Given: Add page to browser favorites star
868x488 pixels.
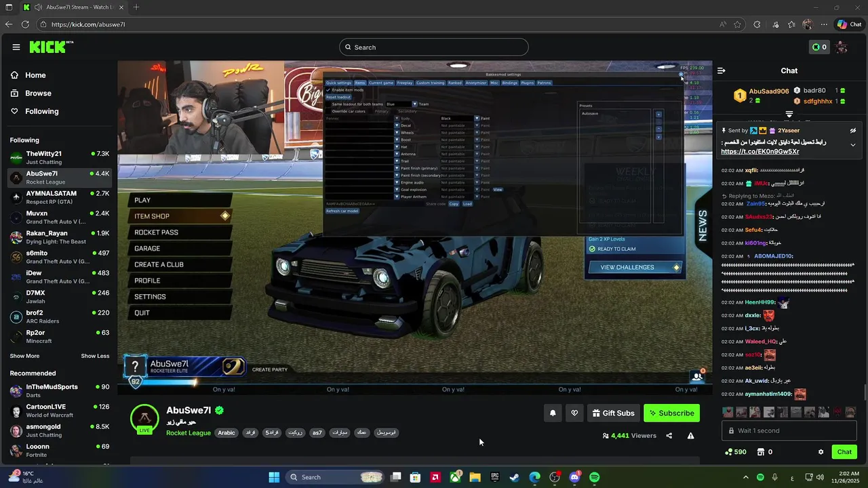Looking at the screenshot, I should pos(737,24).
